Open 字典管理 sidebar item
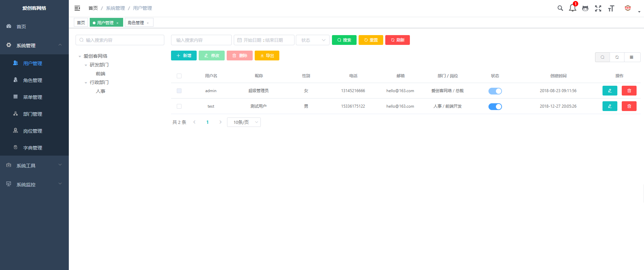 coord(34,147)
